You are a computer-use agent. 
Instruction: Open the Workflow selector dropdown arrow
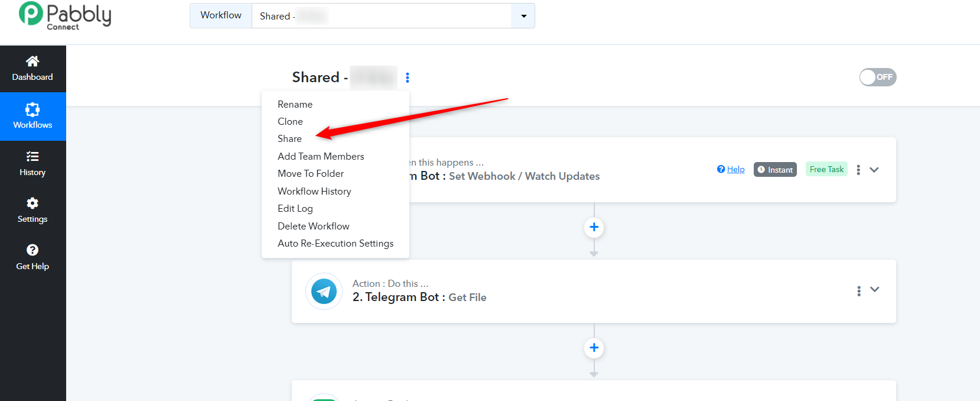click(x=523, y=16)
